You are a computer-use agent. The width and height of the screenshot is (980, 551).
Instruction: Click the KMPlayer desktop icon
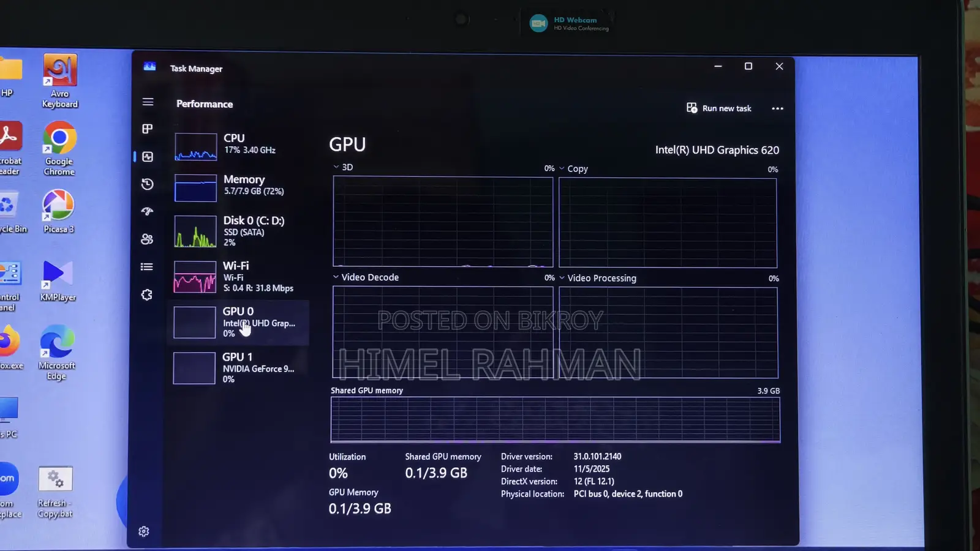point(58,281)
